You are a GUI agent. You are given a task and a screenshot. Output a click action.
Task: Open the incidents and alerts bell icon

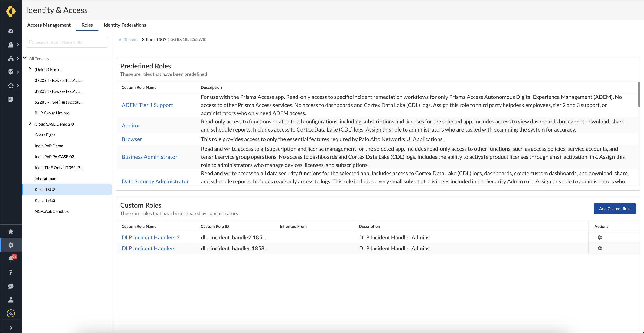pos(11,45)
